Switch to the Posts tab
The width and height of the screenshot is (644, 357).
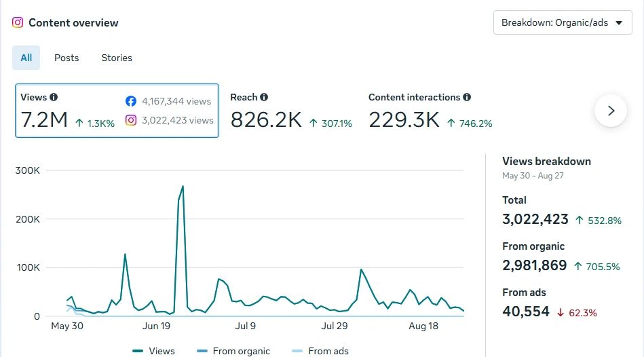(67, 58)
